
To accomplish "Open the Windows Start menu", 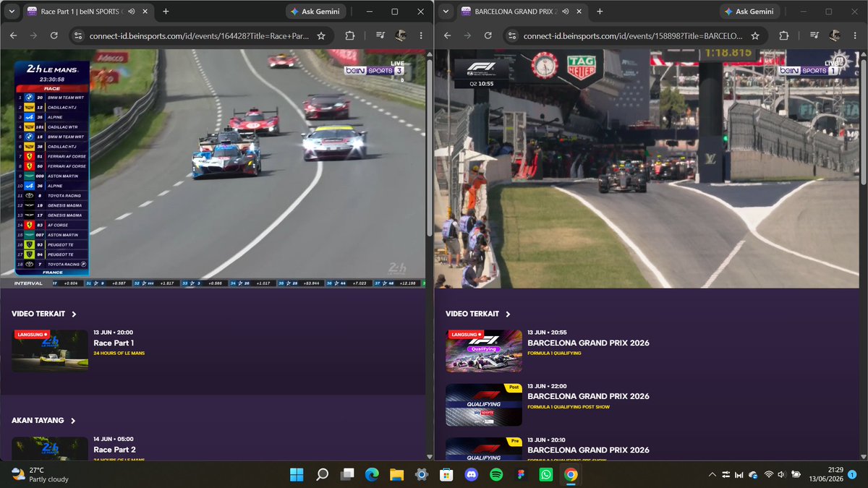I will coord(297,475).
